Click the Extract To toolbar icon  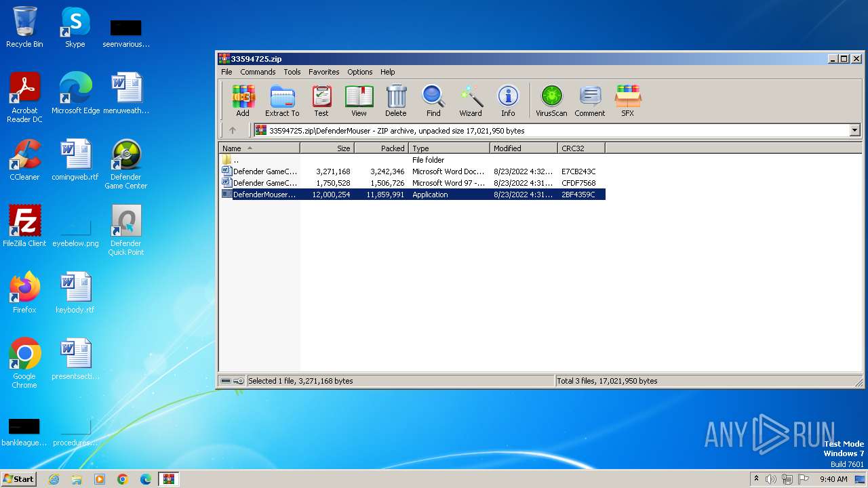[282, 100]
